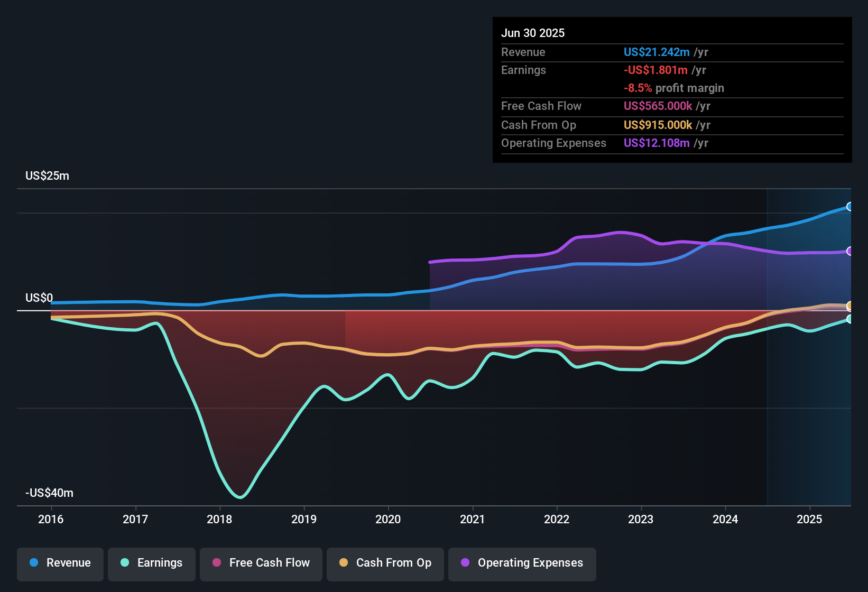The width and height of the screenshot is (868, 592).
Task: Toggle the Operating Expenses series visibility
Action: 522,563
